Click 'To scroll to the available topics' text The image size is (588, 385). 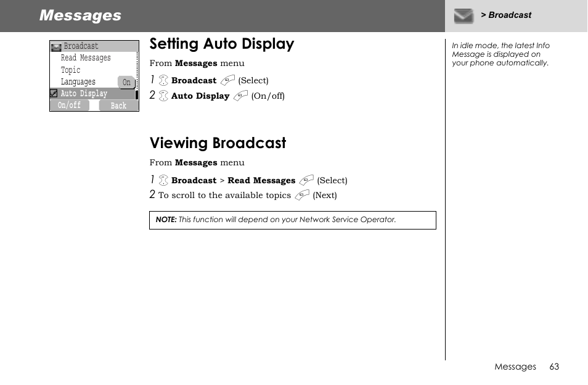pyautogui.click(x=224, y=195)
